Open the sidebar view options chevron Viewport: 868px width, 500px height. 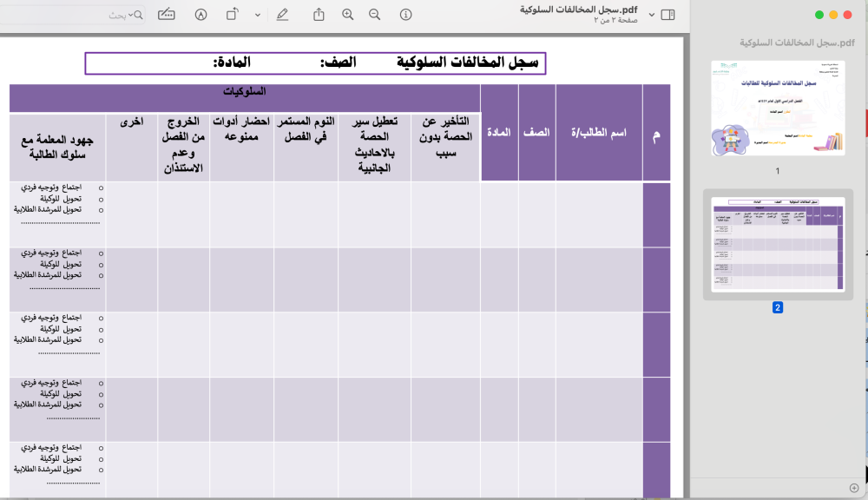coord(652,15)
